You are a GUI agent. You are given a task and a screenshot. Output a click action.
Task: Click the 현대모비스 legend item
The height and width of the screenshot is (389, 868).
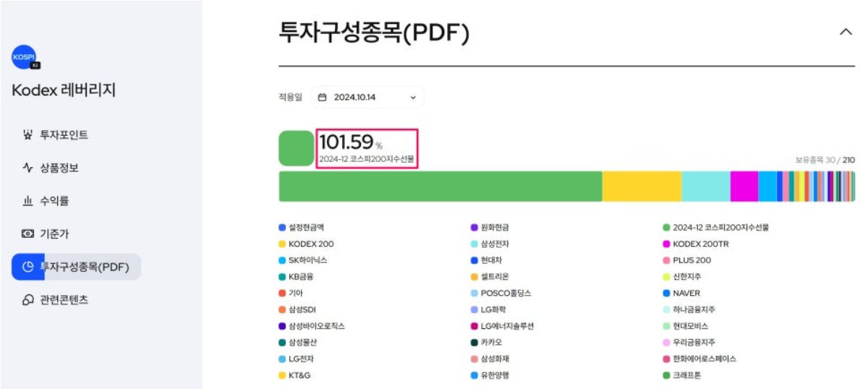click(686, 326)
